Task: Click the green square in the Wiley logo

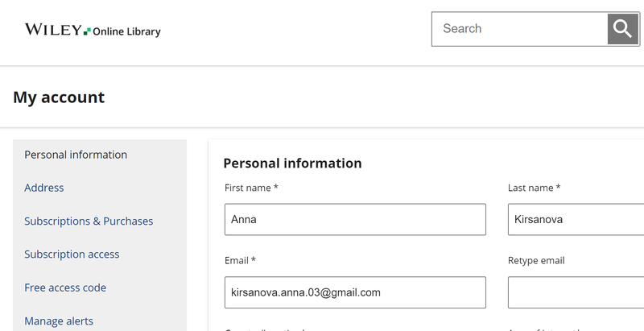Action: click(87, 31)
